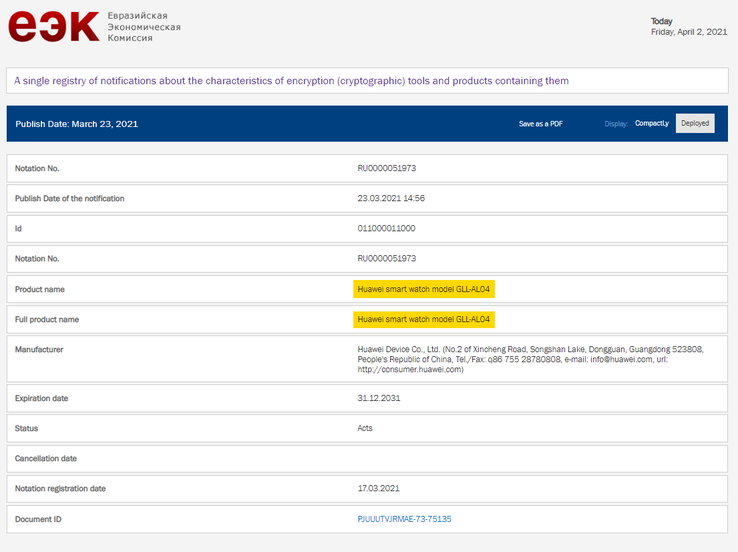Click the Publish Date March 23, 2021 header
Screen dimensions: 738x552
pyautogui.click(x=77, y=124)
